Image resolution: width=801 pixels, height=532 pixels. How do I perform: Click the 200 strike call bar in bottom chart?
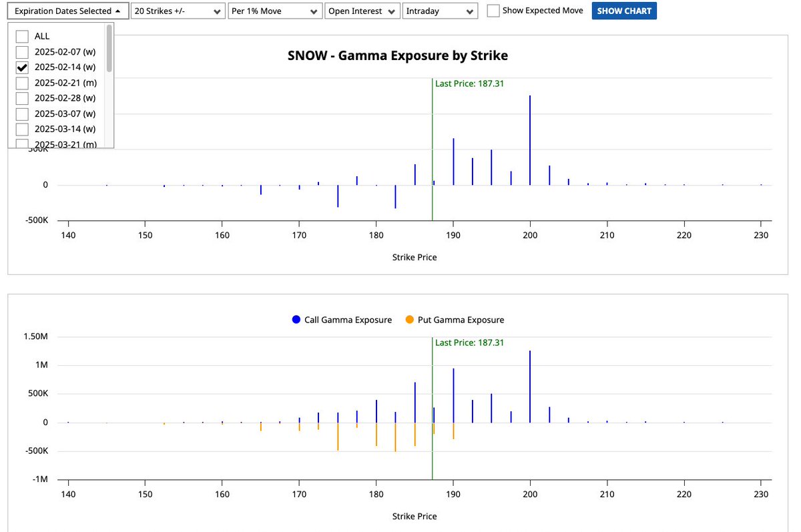[530, 386]
